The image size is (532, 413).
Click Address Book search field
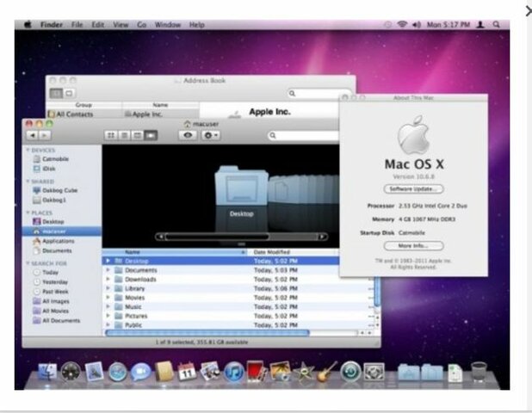click(x=319, y=93)
